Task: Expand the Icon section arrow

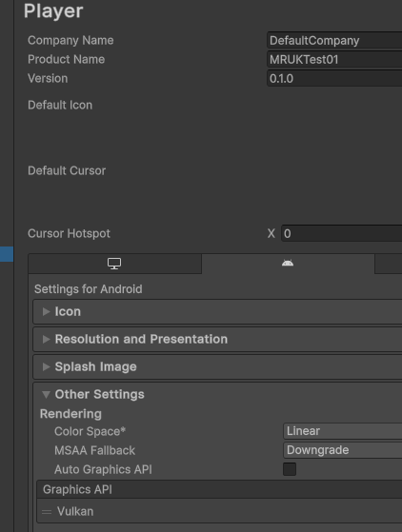Action: 46,311
